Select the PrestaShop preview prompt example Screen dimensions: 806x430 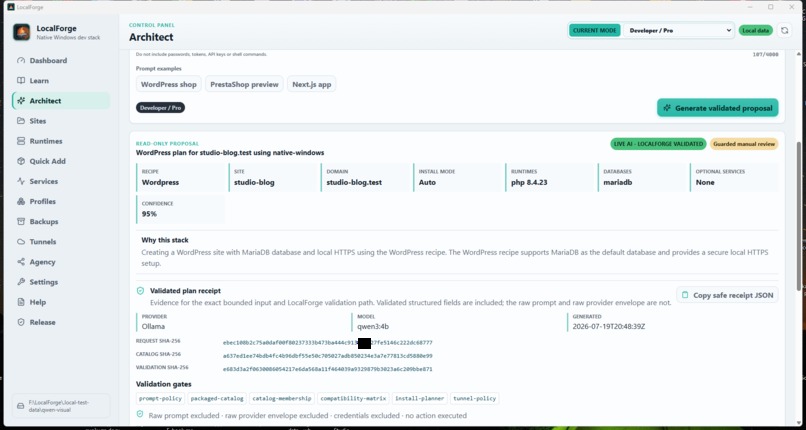[244, 84]
